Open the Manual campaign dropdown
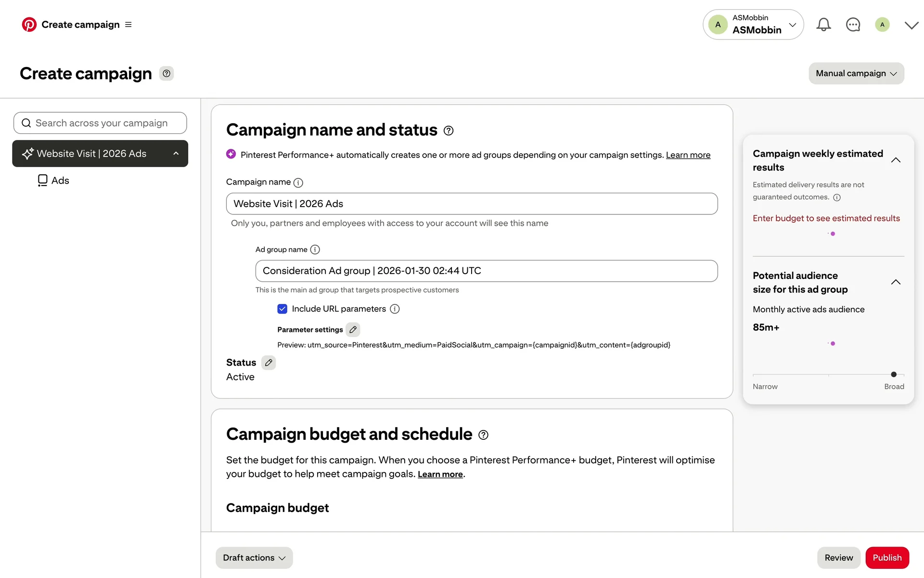Viewport: 924px width, 578px height. [x=856, y=74]
